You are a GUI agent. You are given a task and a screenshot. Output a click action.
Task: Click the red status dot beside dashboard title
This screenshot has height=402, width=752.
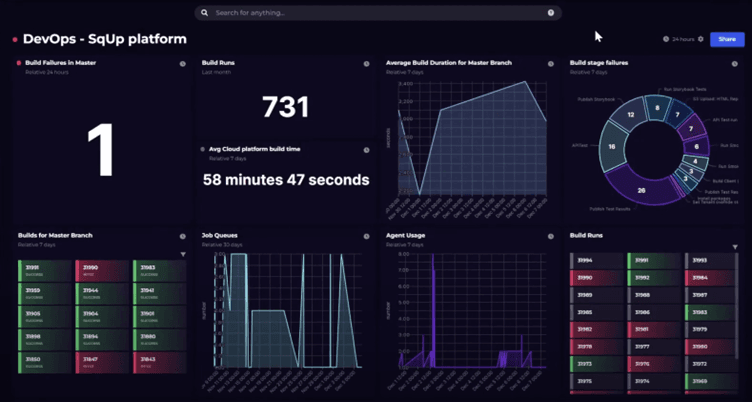pos(15,39)
